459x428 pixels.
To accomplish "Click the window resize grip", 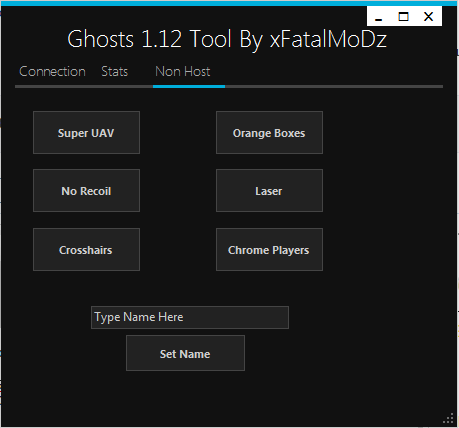I will coord(449,418).
